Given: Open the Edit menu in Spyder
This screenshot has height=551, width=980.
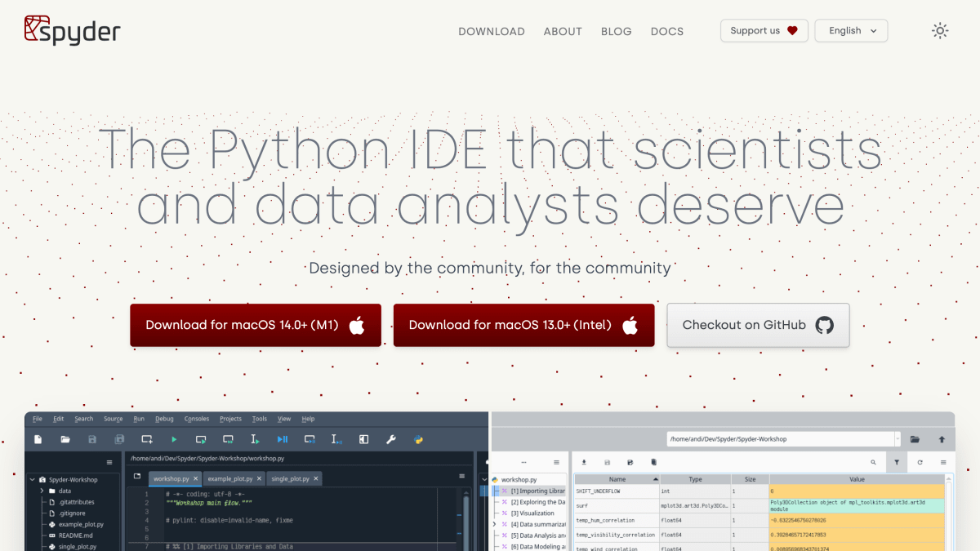Looking at the screenshot, I should point(59,419).
